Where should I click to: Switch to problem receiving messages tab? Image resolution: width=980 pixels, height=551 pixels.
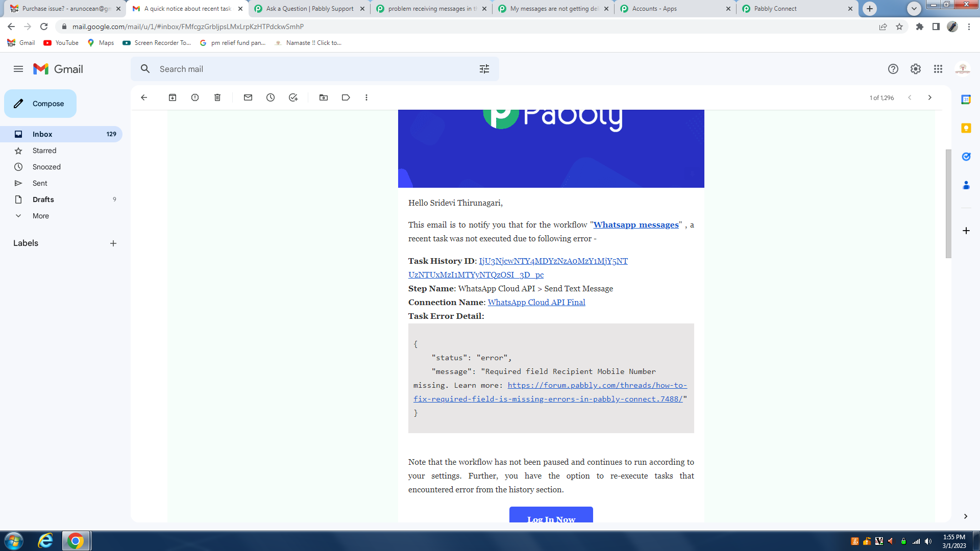pyautogui.click(x=432, y=9)
